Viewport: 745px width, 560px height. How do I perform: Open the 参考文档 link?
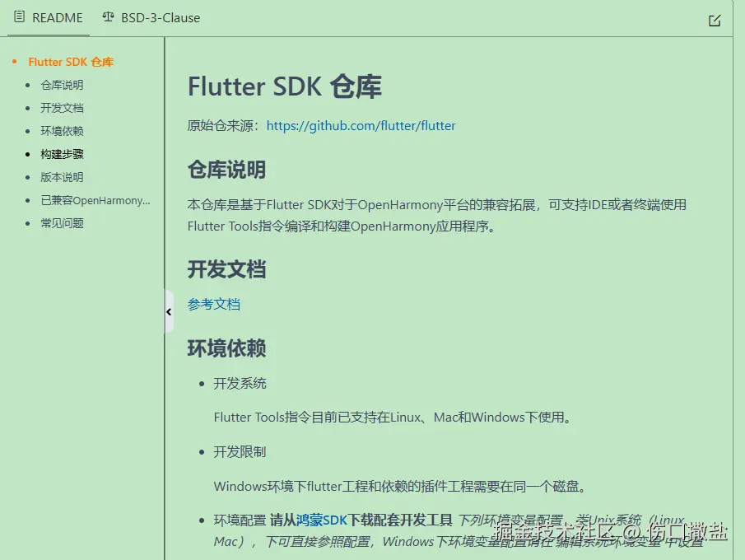coord(214,304)
